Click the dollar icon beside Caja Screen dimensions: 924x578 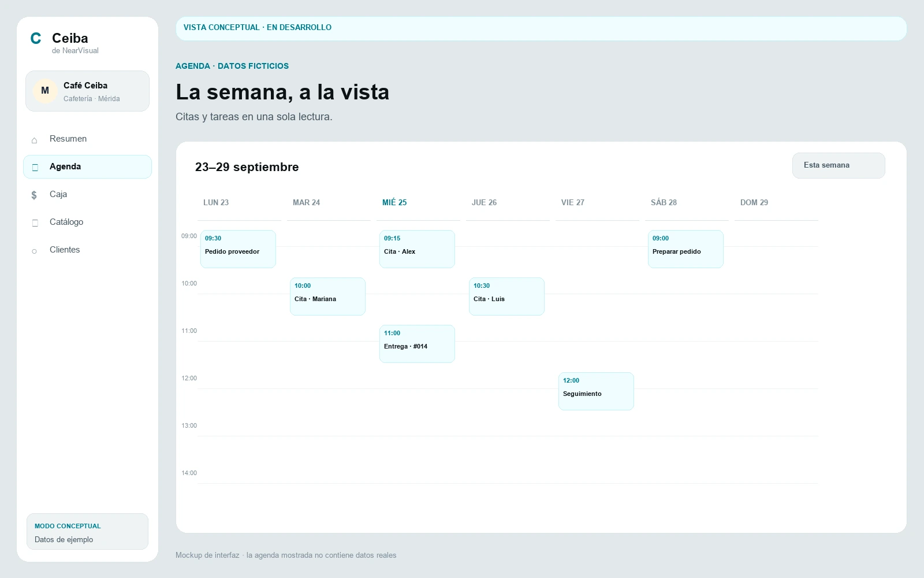(x=34, y=195)
